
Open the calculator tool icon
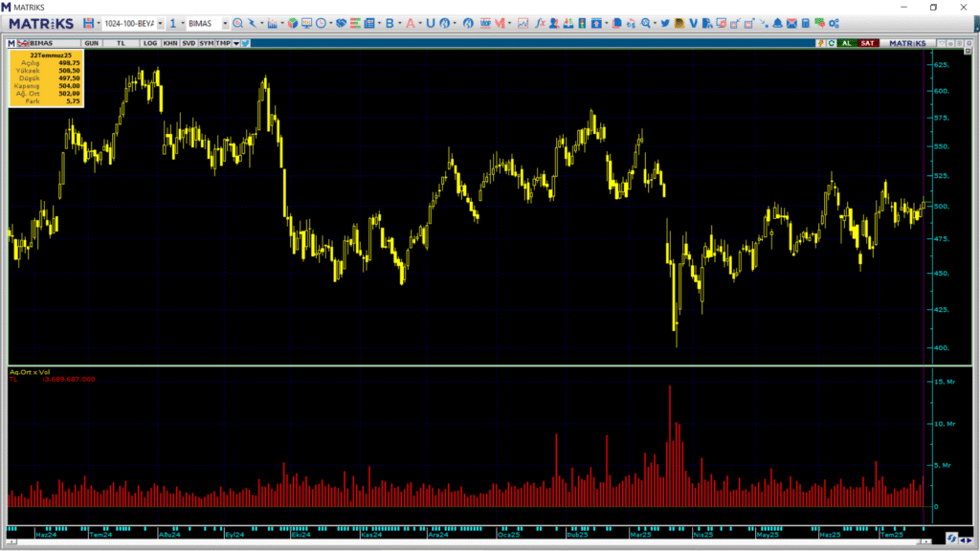coord(806,23)
